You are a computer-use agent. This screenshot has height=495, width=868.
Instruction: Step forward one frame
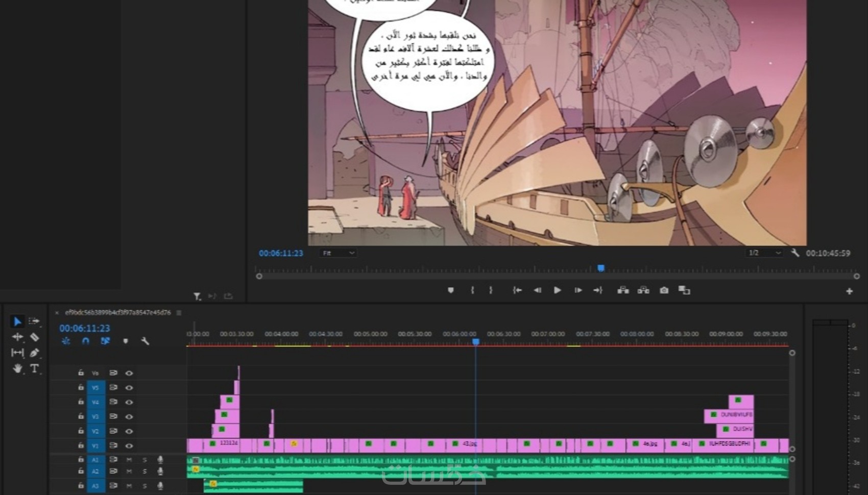click(x=578, y=290)
